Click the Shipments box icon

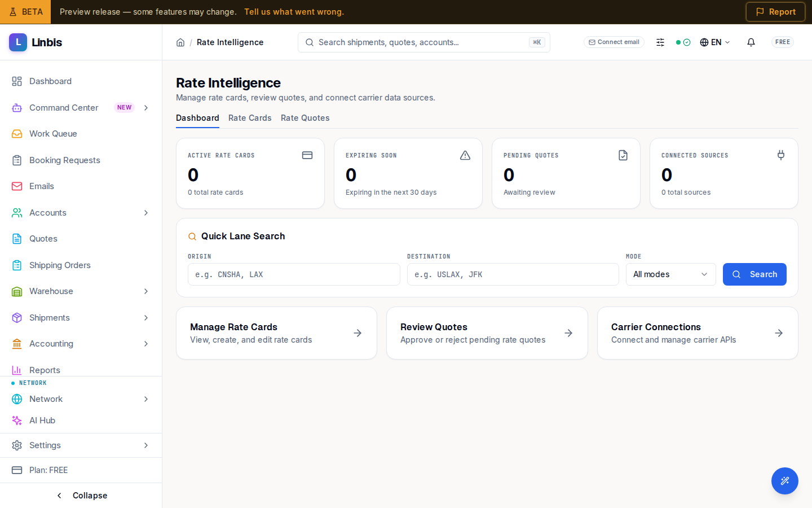click(17, 318)
